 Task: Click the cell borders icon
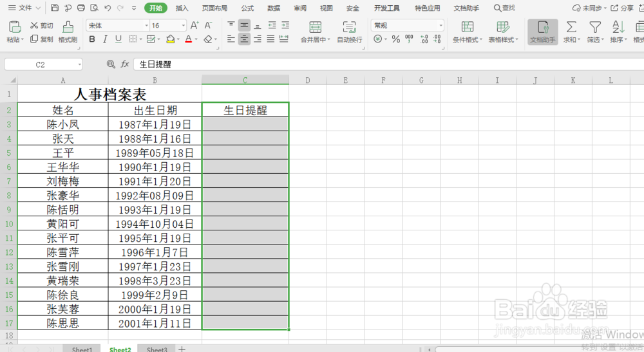point(133,39)
